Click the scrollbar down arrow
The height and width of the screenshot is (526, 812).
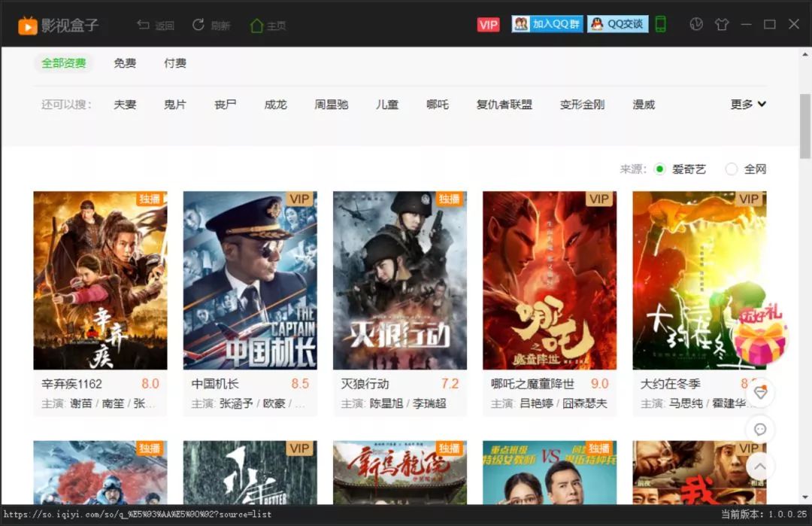(804, 497)
